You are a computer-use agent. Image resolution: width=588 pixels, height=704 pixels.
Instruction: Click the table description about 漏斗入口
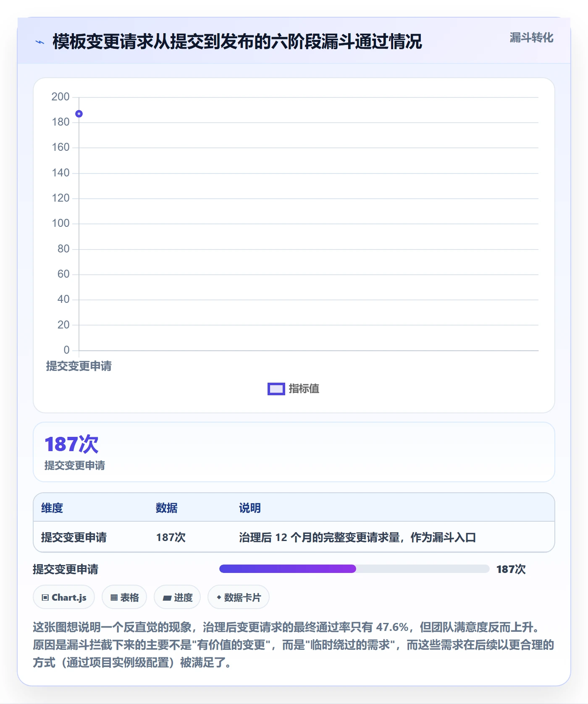pos(357,537)
